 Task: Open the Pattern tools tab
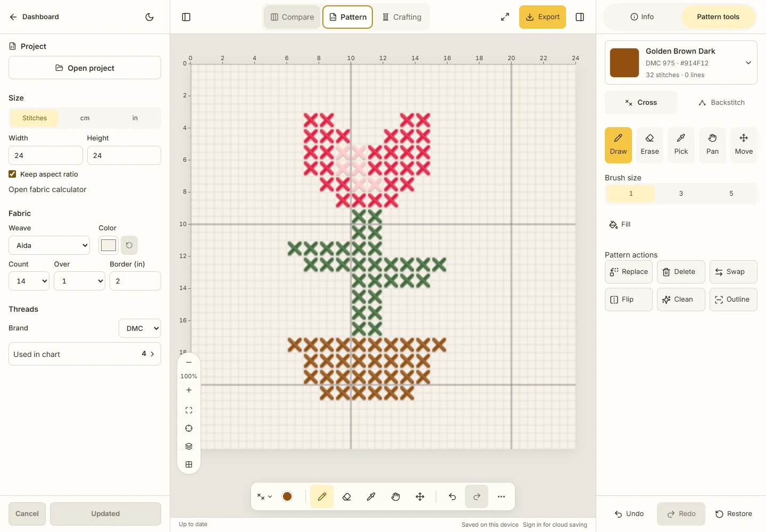[718, 17]
